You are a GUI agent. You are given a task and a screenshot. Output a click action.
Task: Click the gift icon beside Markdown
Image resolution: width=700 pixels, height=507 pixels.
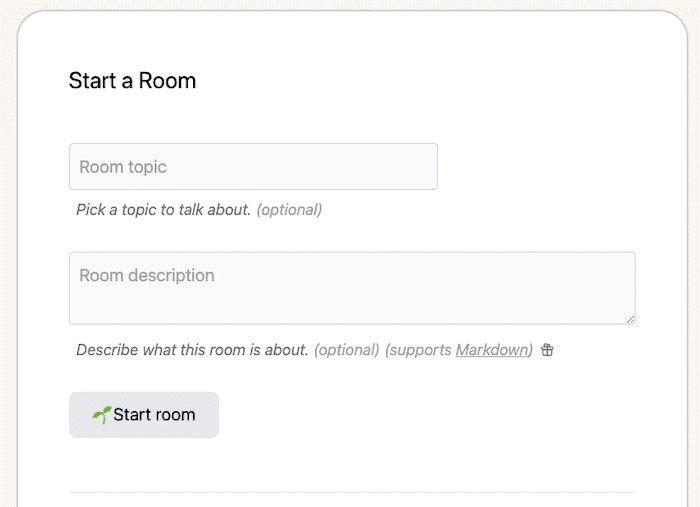(547, 350)
